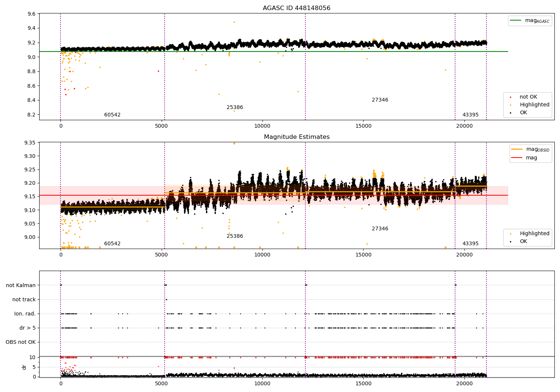
Task: Click the 9.25 y-axis tick label
Action: [30, 170]
